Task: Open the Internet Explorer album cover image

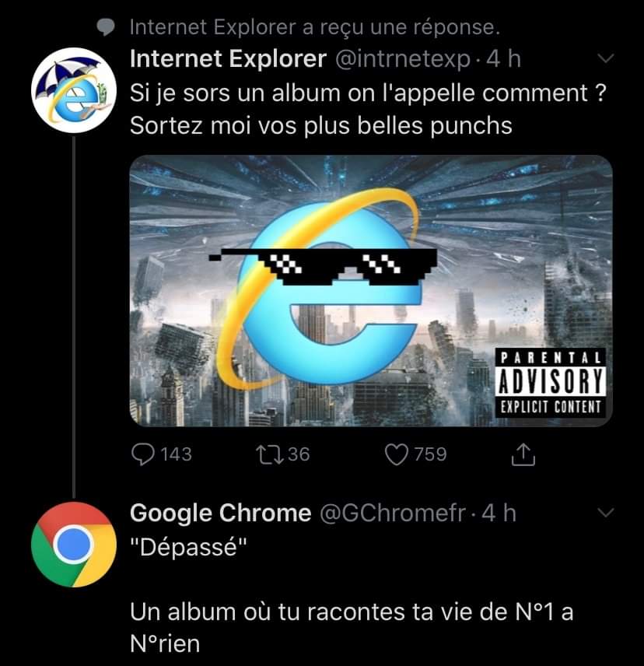Action: (x=370, y=290)
